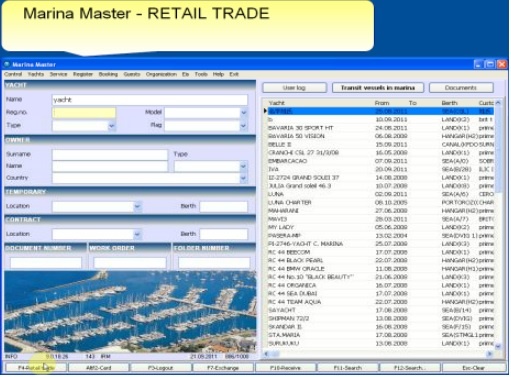511x377 pixels.
Task: Click the owner Surname field
Action: 110,155
